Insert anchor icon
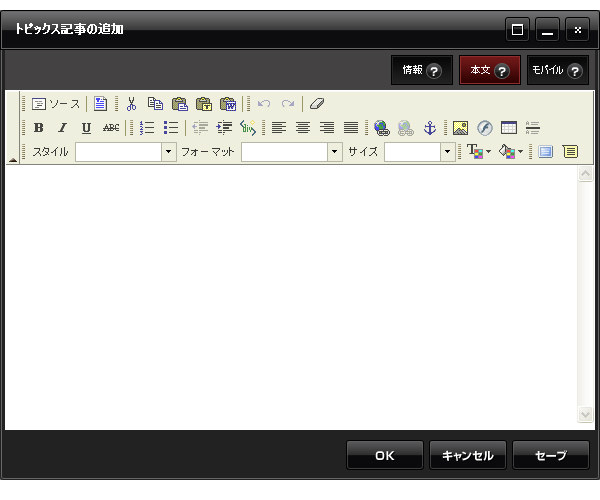Viewport: 600px width, 500px height. [430, 128]
